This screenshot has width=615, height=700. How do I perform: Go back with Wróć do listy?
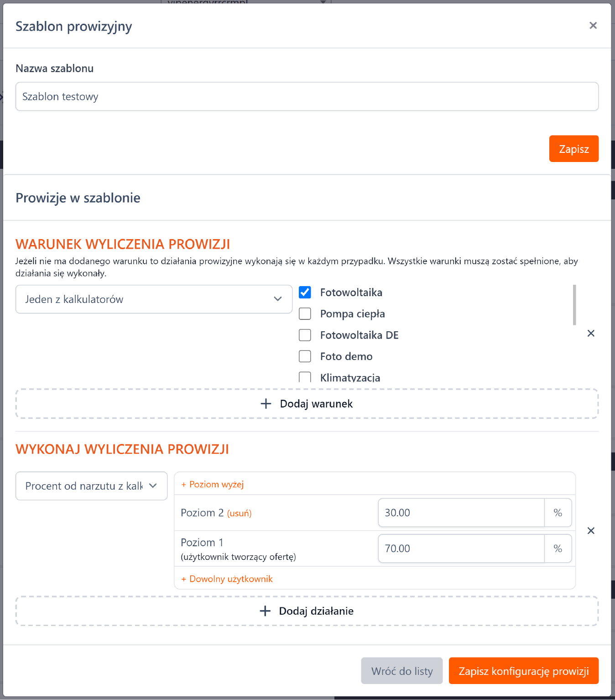pyautogui.click(x=401, y=671)
